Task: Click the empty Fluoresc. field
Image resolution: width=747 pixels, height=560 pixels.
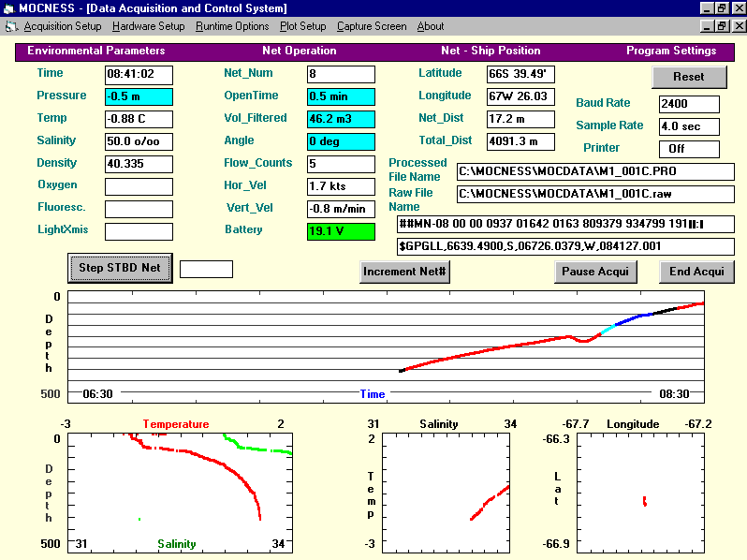Action: click(139, 209)
